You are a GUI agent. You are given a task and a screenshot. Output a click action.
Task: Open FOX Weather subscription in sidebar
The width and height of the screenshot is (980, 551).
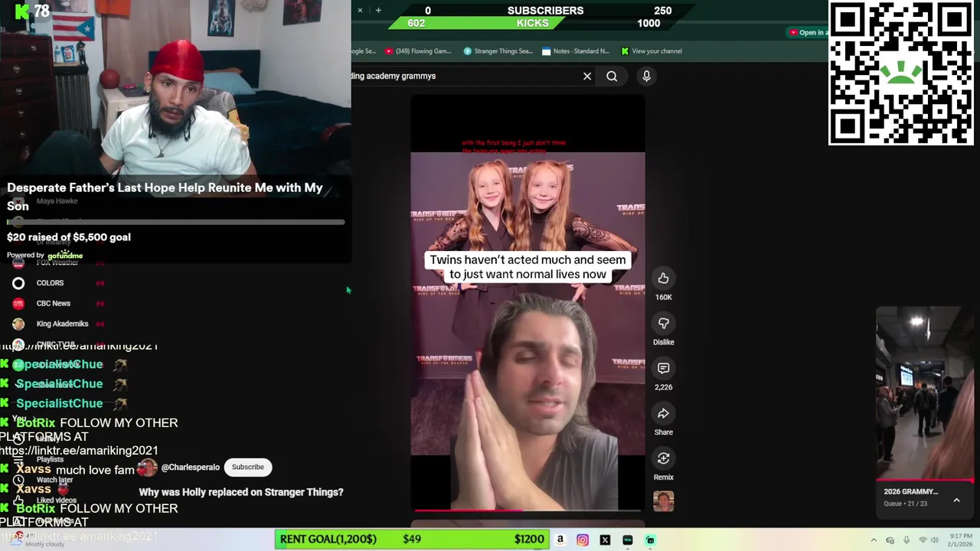(x=57, y=262)
